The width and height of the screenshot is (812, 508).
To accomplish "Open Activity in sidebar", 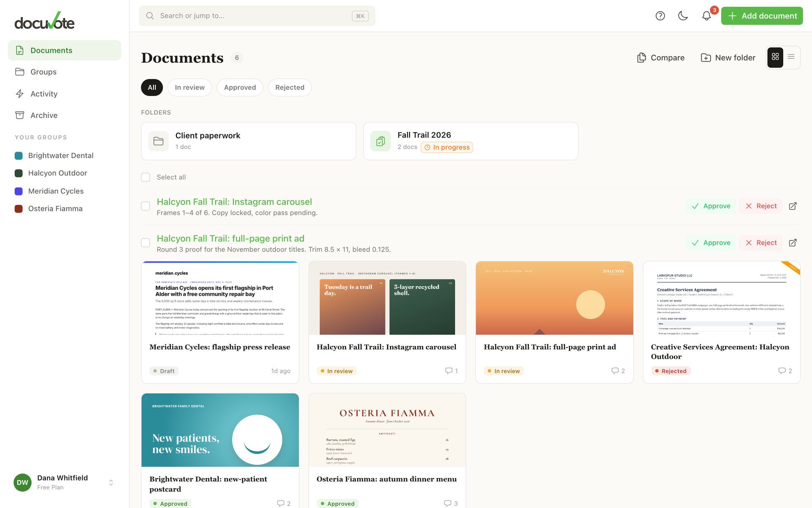I will pyautogui.click(x=64, y=94).
